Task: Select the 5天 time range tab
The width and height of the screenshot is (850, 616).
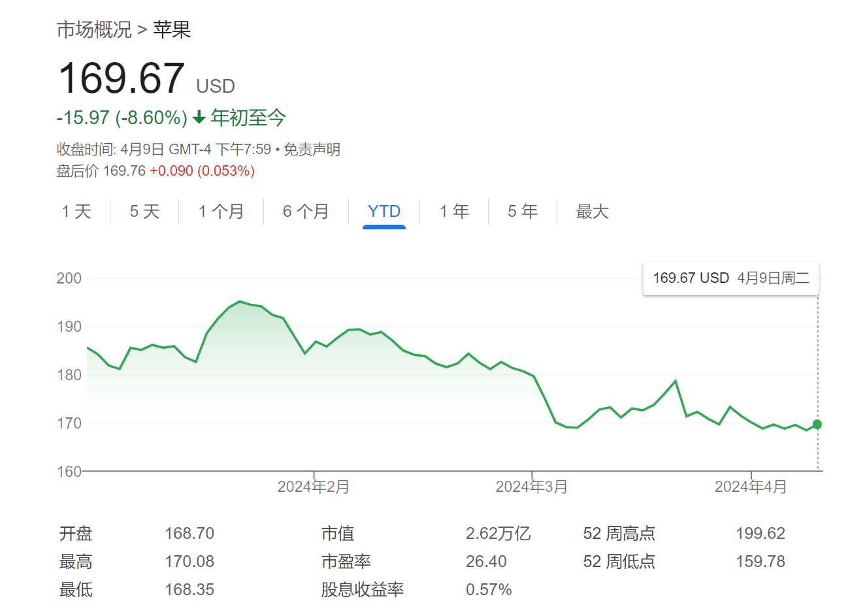Action: click(143, 211)
